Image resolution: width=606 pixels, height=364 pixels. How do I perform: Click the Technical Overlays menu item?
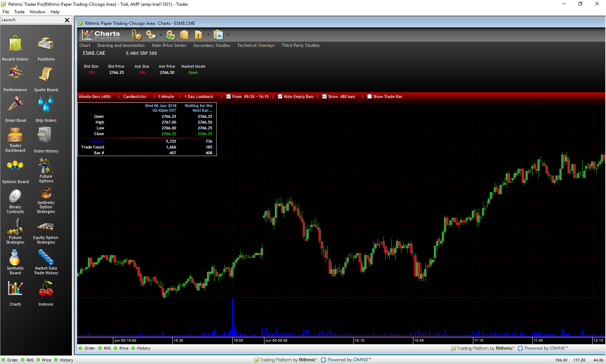click(x=256, y=45)
